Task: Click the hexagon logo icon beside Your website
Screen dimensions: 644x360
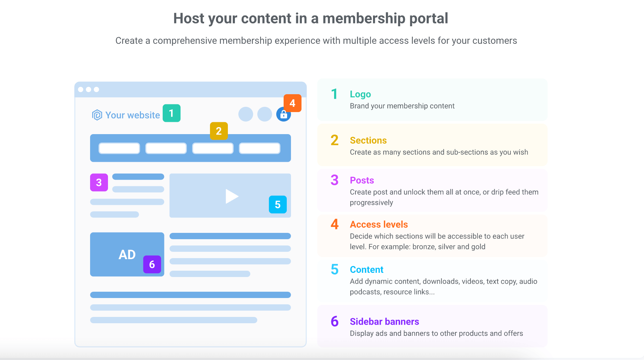Action: pyautogui.click(x=97, y=115)
